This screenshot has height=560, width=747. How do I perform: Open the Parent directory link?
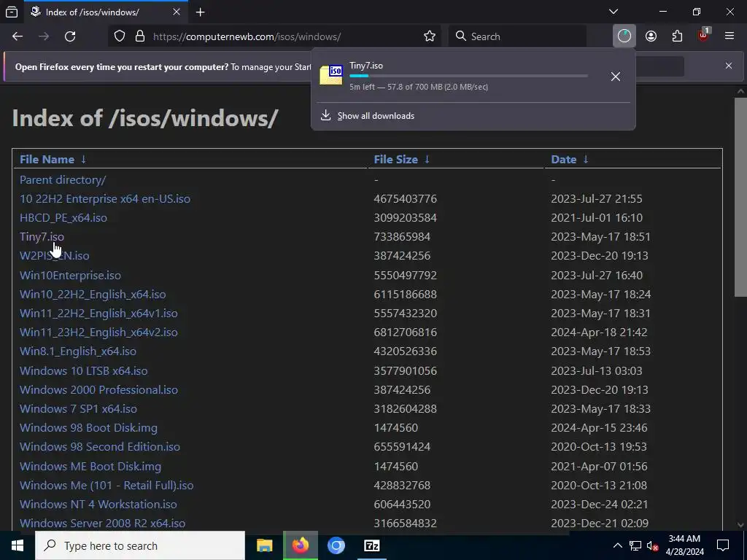point(63,179)
